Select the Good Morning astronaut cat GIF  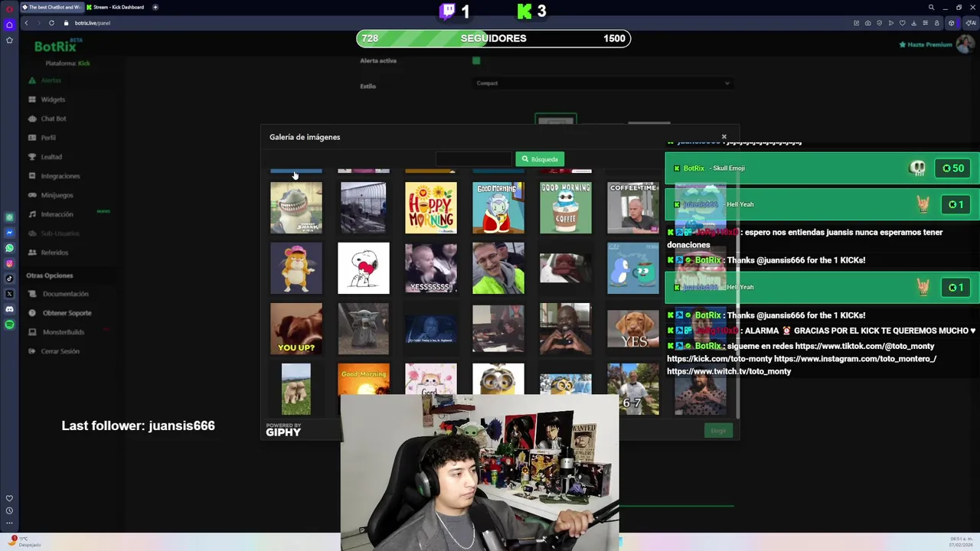(x=498, y=207)
